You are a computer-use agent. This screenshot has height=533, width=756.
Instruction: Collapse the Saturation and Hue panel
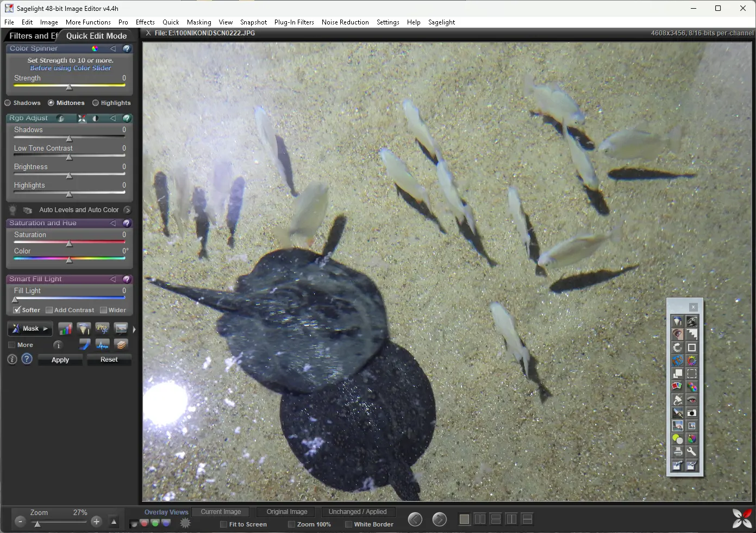tap(113, 223)
